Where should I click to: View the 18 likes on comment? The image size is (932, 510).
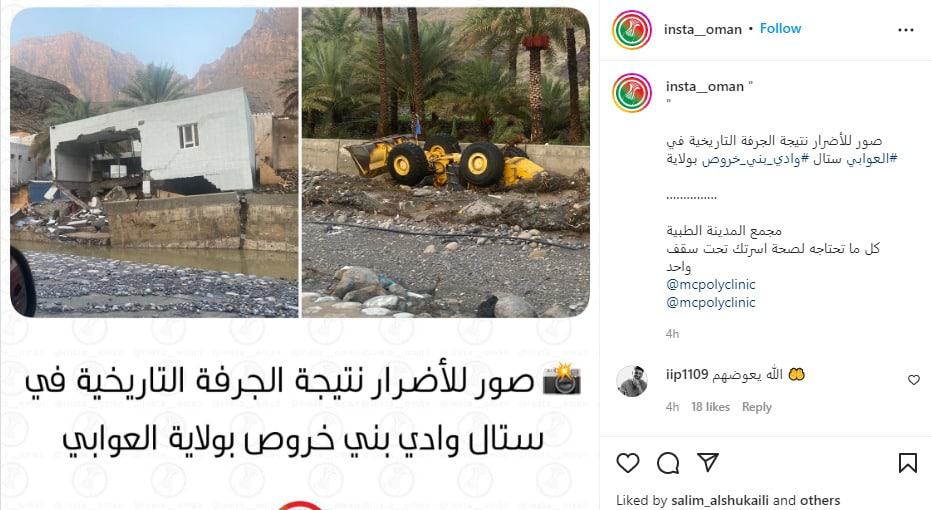click(710, 407)
